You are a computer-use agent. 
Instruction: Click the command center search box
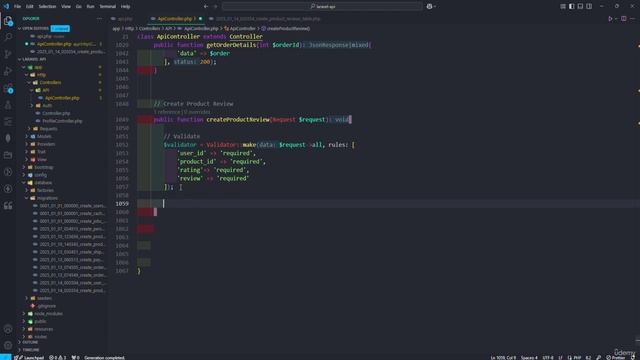point(322,7)
